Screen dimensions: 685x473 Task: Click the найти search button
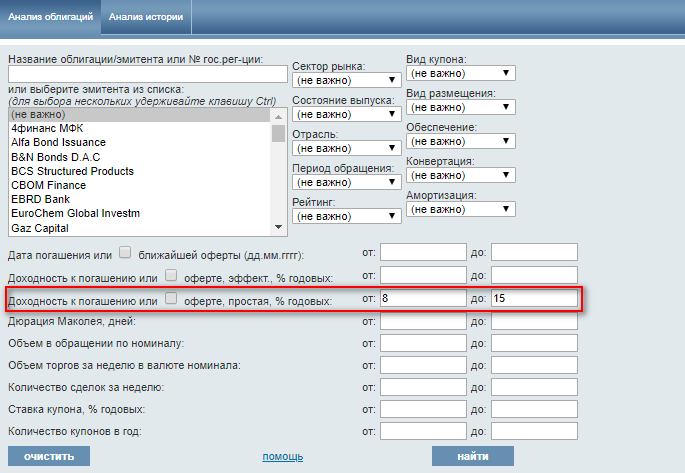point(473,456)
